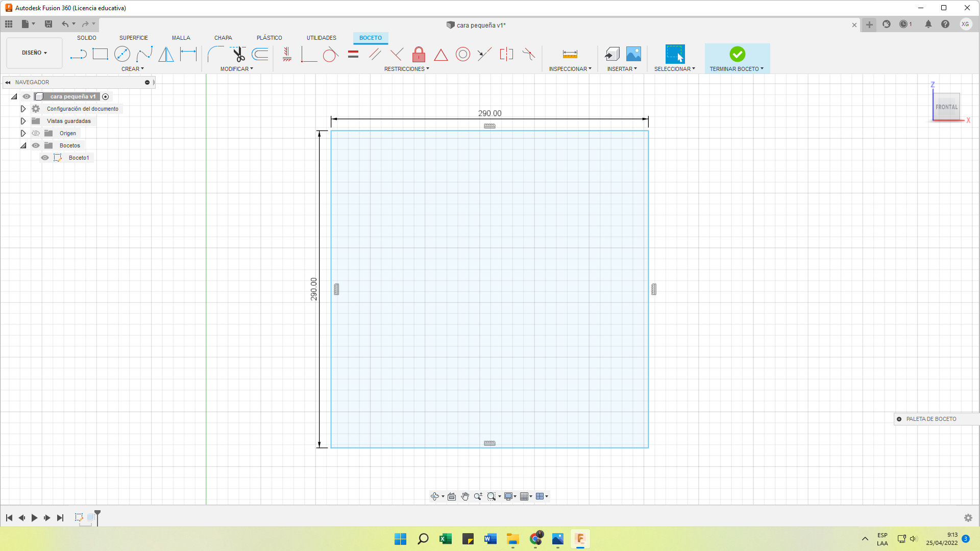Open the RESTRICCIONES dropdown menu
Viewport: 980px width, 551px height.
pyautogui.click(x=406, y=69)
